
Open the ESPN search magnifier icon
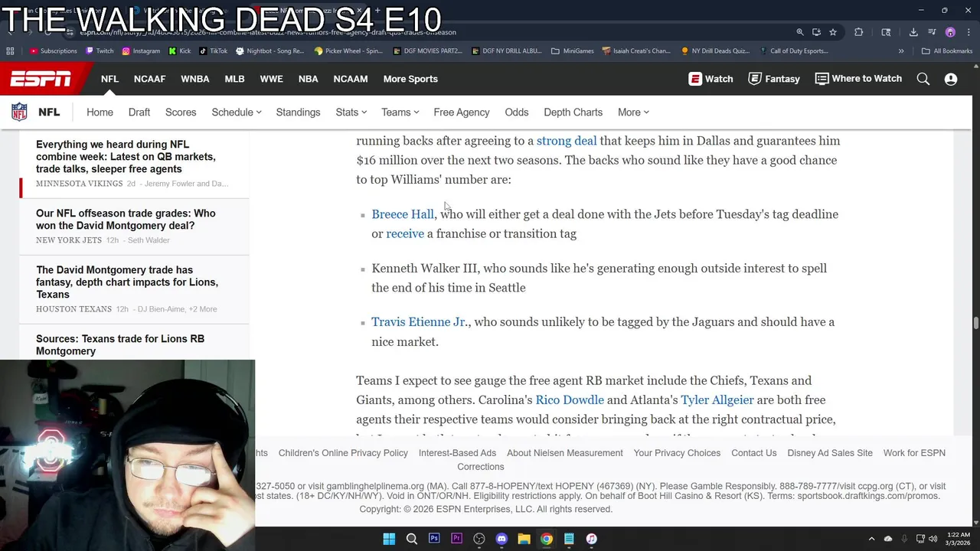923,79
